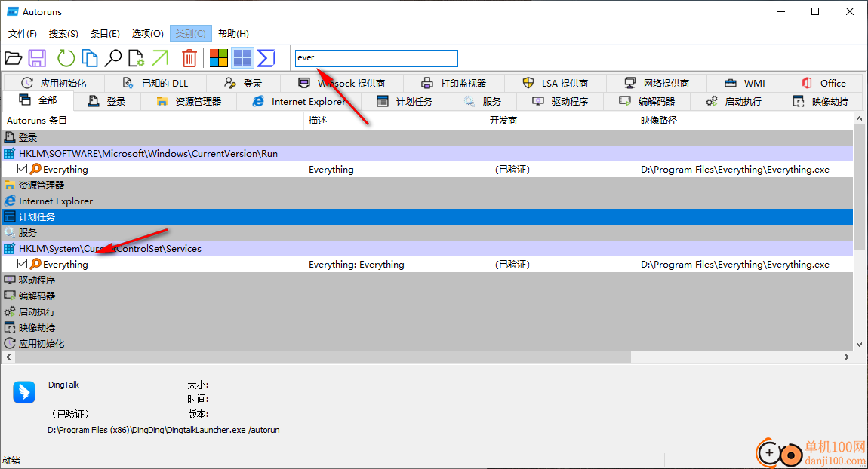Switch to the Office tab
The width and height of the screenshot is (868, 469).
coord(823,83)
